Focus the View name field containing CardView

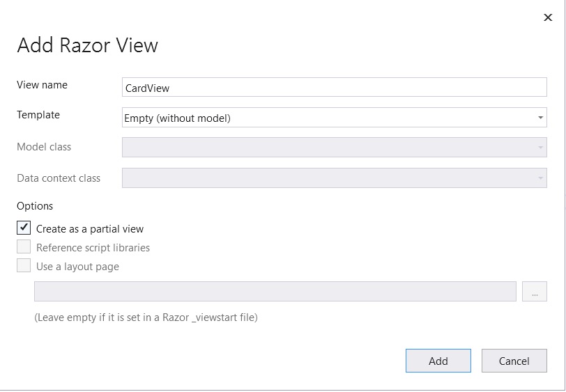tap(335, 87)
